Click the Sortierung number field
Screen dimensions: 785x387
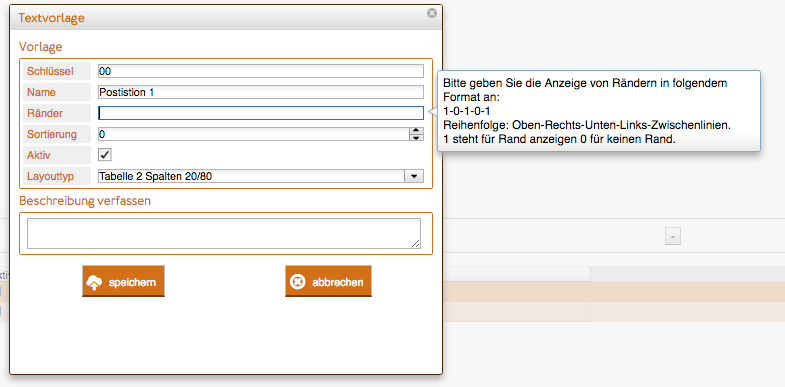point(253,134)
